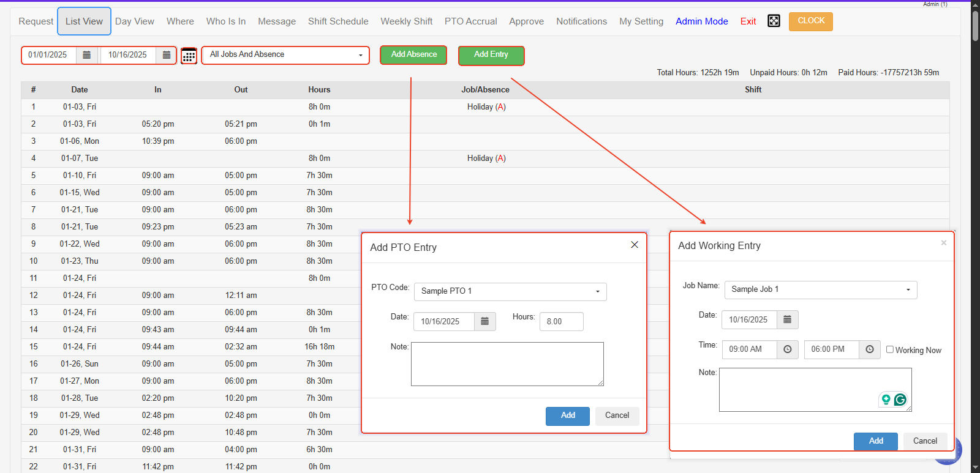Screen dimensions: 980x473
Task: Click the clock icon for 06:00 PM
Action: 869,349
